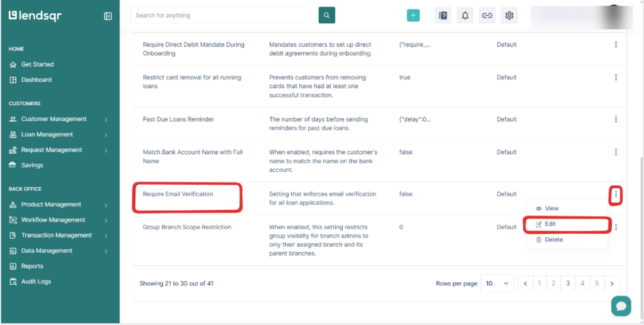
Task: Click the Restrict card removal setting name
Action: (192, 82)
